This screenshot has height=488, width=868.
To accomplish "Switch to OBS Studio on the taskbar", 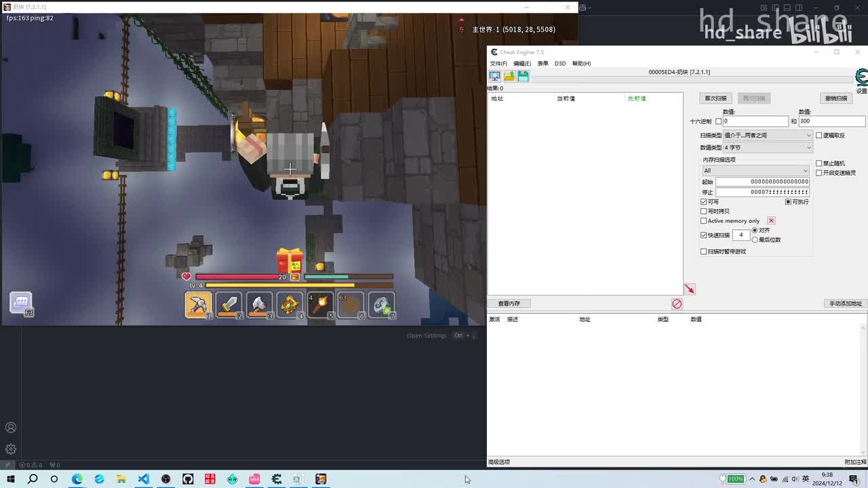I will (166, 479).
